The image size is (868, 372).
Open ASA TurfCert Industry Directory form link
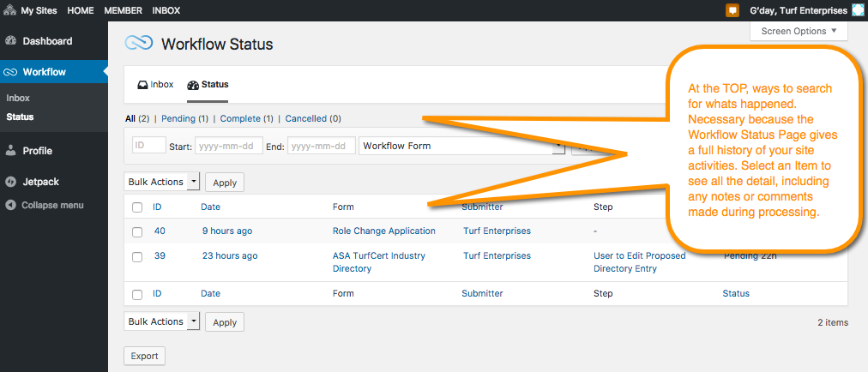[378, 262]
